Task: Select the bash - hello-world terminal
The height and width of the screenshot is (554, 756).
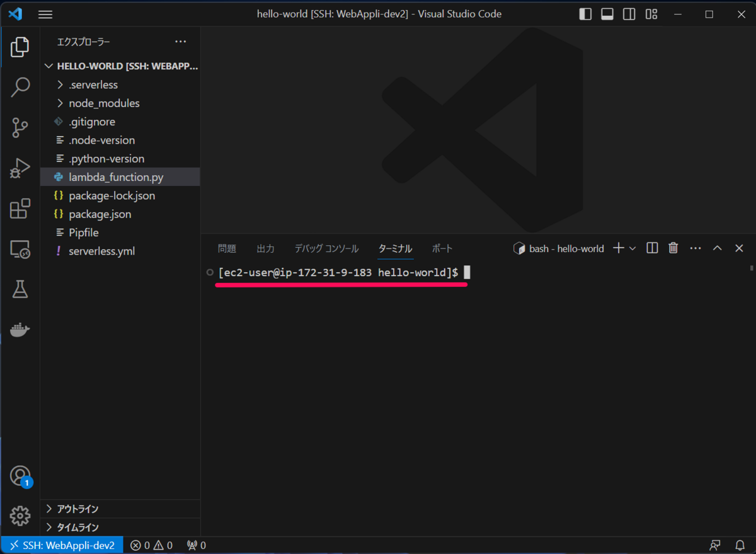Action: pos(558,248)
